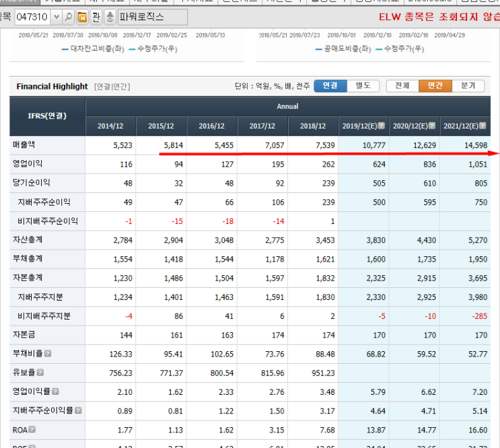Screen dimensions: 500x448
Task: Click the 영업이익 row label
Action: click(28, 163)
